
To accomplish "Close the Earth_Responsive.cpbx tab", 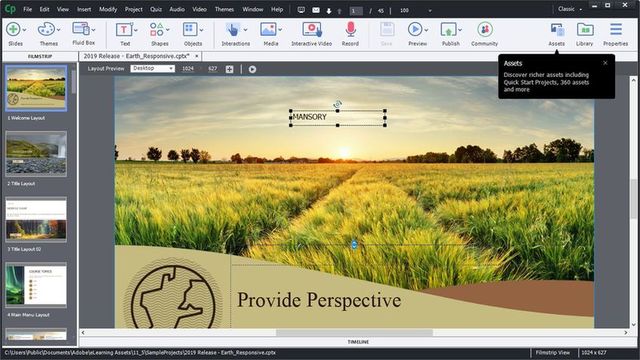I will point(197,56).
